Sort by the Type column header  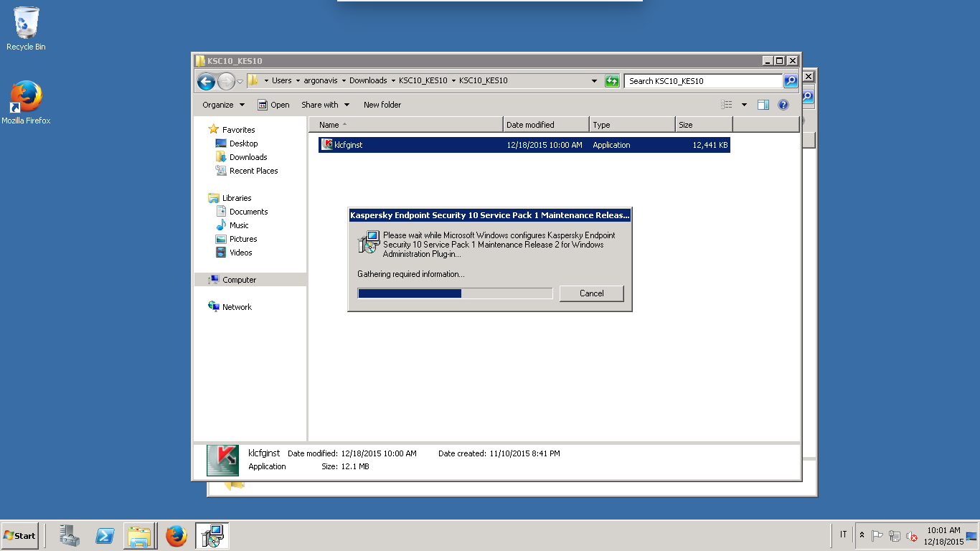pyautogui.click(x=632, y=125)
